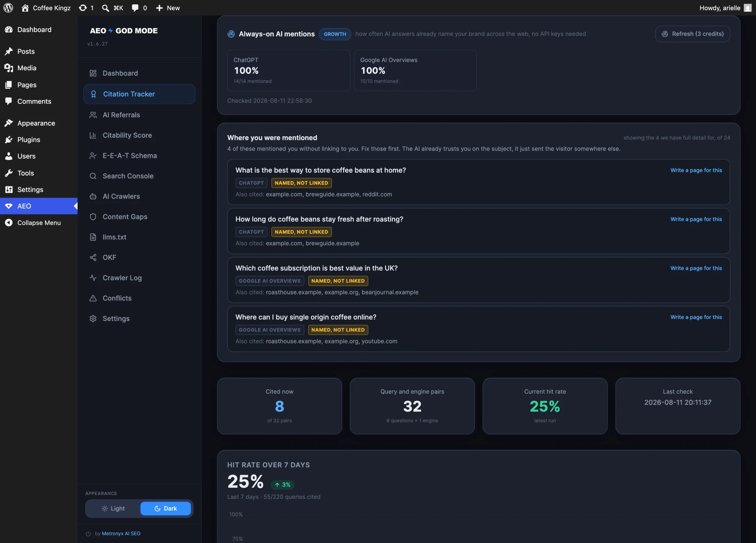The image size is (756, 543).
Task: Click the Conflicts warning triangle icon
Action: click(x=93, y=298)
